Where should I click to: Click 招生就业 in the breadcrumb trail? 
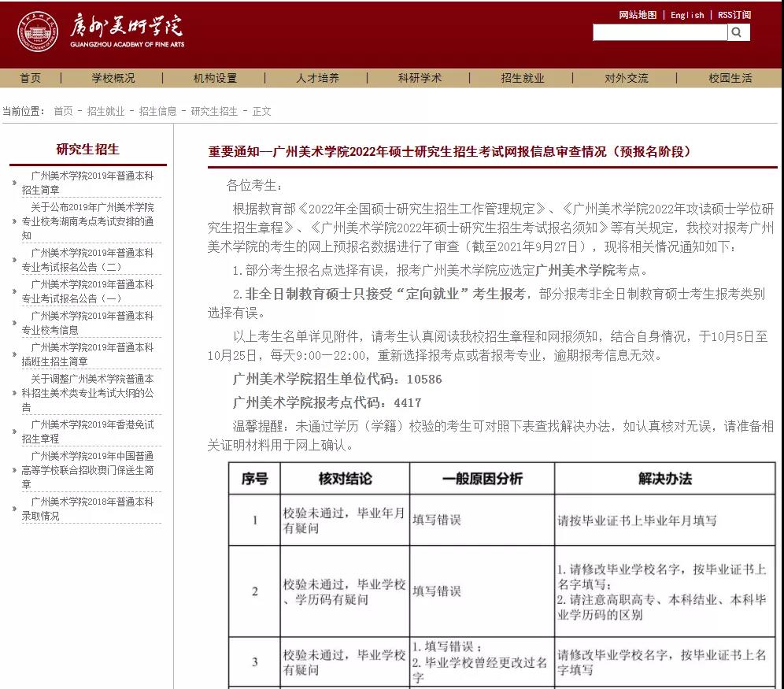105,111
